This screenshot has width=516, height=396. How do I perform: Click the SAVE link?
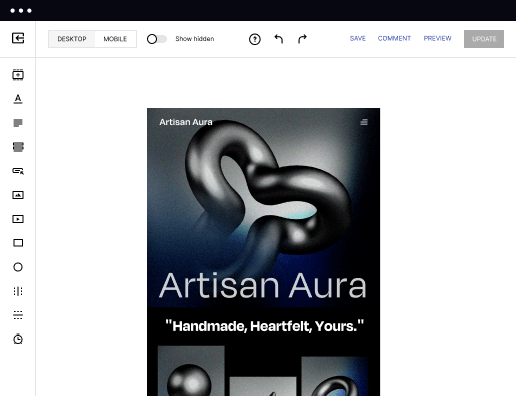pyautogui.click(x=358, y=39)
